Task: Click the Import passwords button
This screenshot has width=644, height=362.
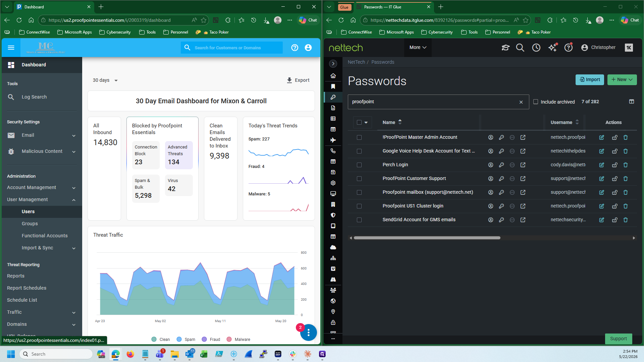Action: point(590,80)
